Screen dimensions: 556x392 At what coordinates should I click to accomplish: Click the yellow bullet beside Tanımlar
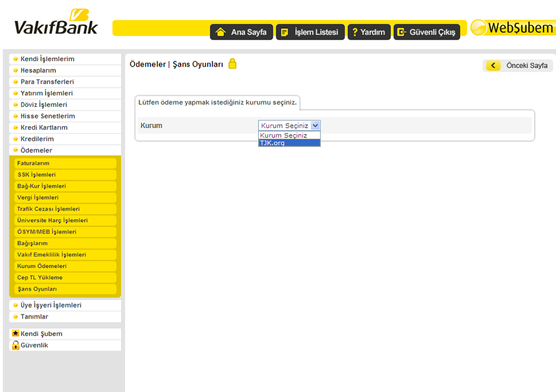15,316
